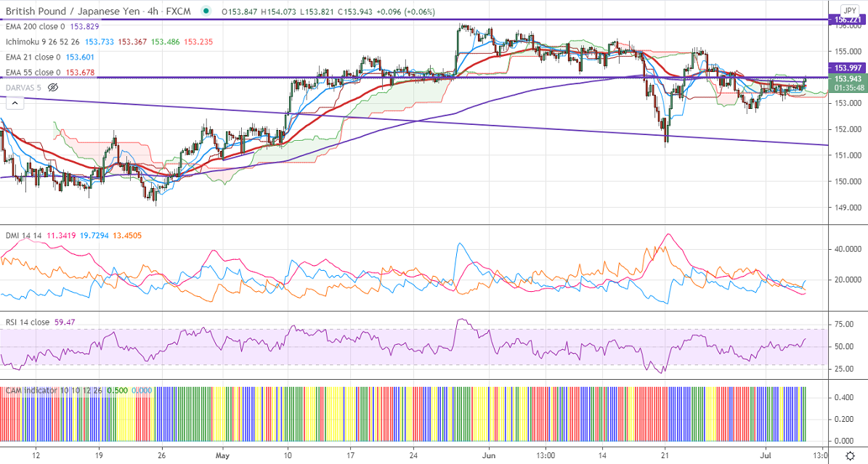Click the 156.221 horizontal line price label

click(x=848, y=20)
